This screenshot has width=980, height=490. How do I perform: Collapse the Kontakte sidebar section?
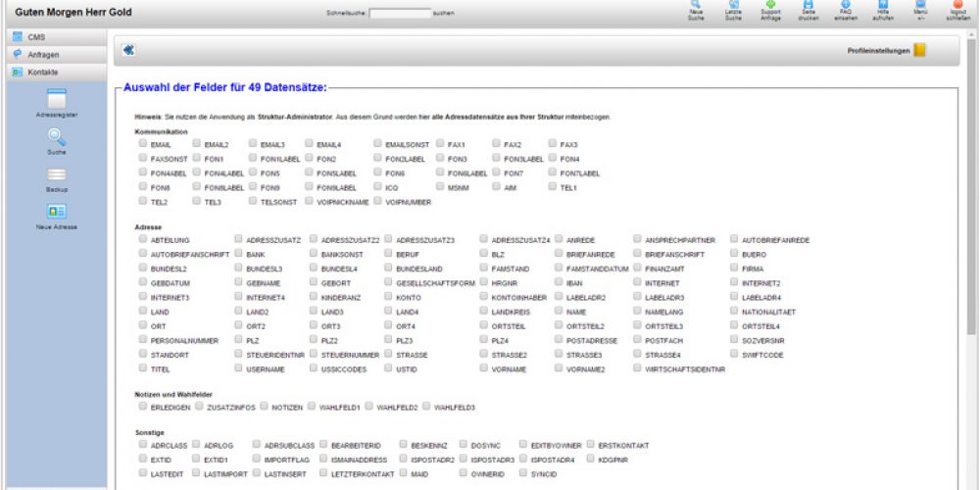[54, 72]
